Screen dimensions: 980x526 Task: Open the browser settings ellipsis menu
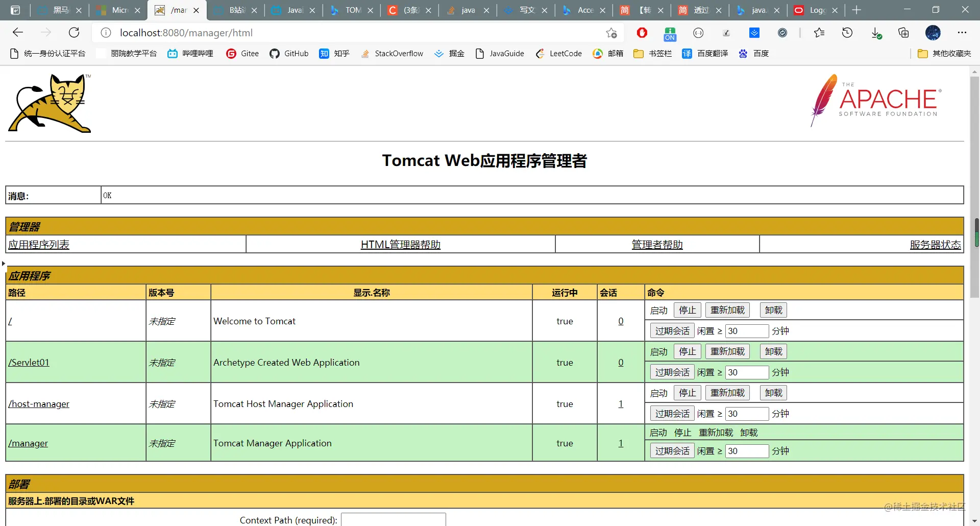(962, 33)
